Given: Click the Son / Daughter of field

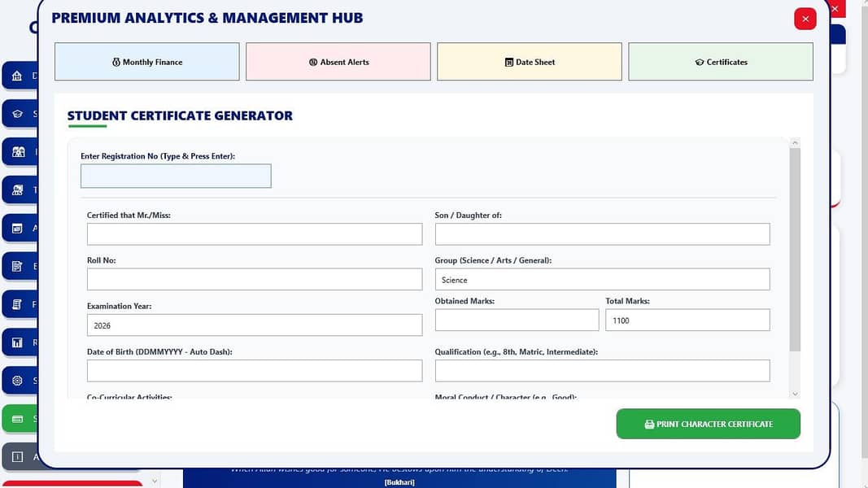Looking at the screenshot, I should click(x=602, y=234).
